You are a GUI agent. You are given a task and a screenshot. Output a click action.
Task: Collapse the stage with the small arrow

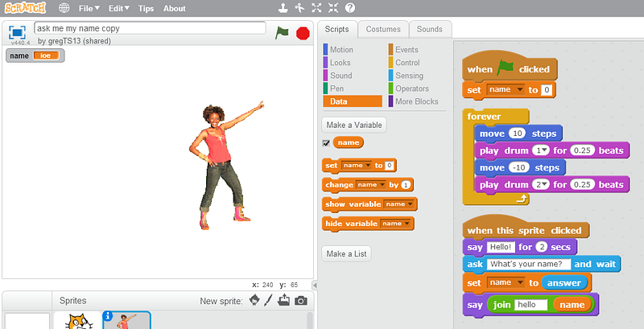pos(315,285)
